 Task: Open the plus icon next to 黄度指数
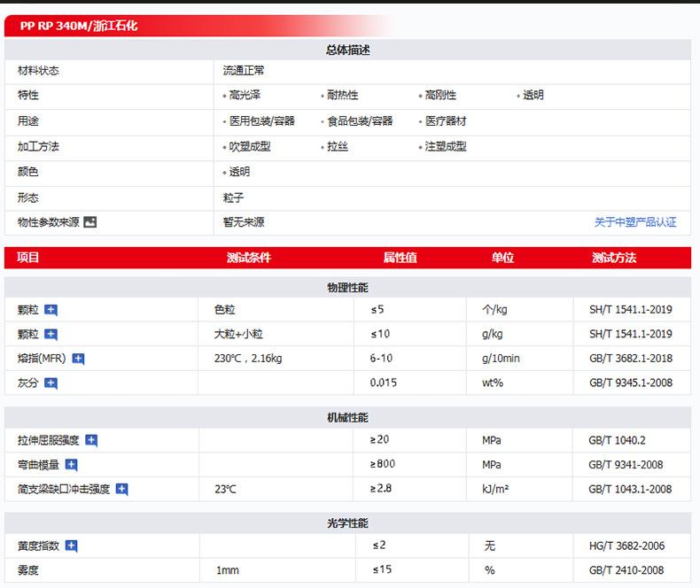click(71, 545)
